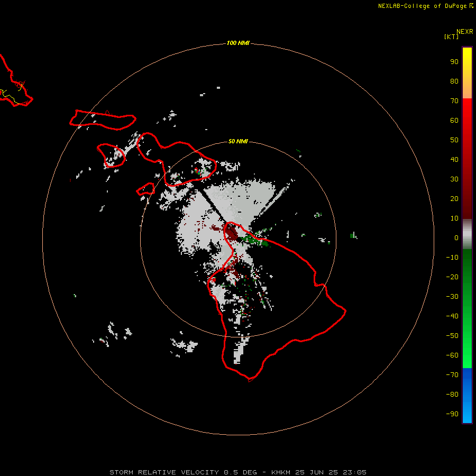
Task: Click the 90 tick label on the scale
Action: point(454,62)
